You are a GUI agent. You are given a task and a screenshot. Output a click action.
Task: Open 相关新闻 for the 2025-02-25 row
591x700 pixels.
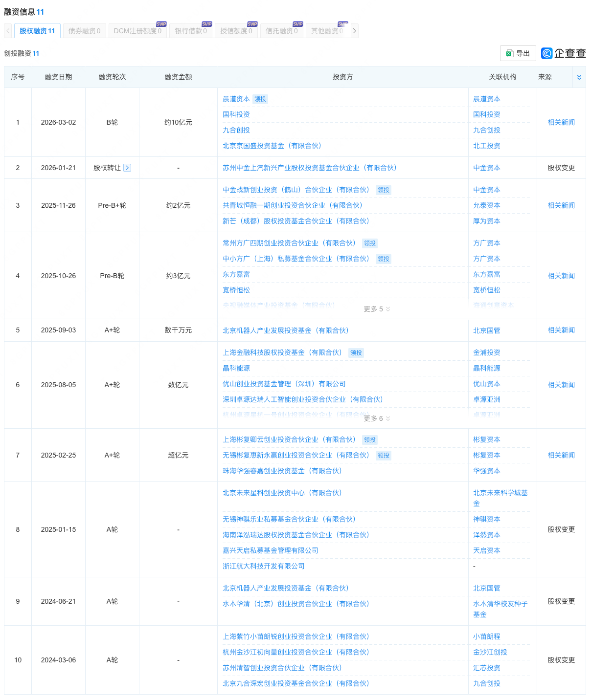tap(561, 455)
